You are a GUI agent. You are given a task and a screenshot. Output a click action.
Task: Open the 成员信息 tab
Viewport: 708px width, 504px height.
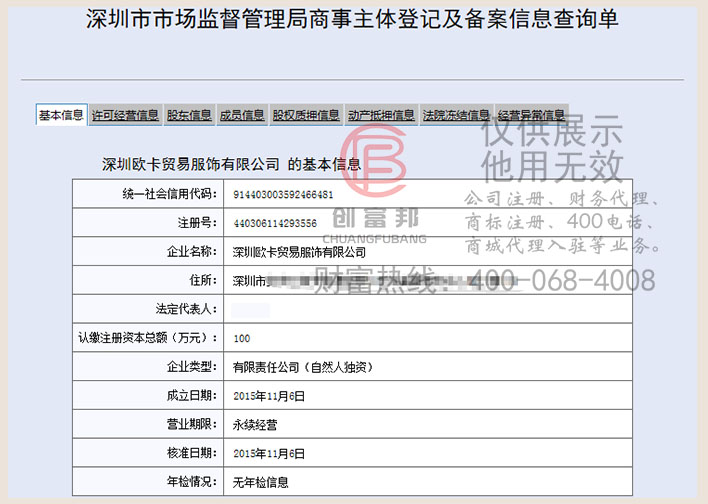[242, 116]
